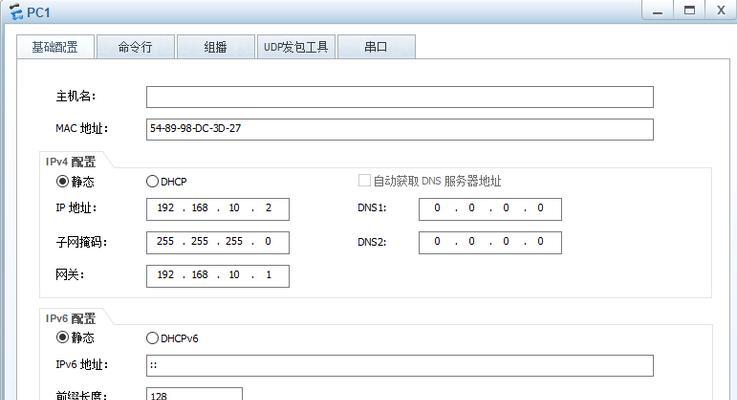Viewport: 737px width, 400px height.
Task: Select the IPv6 静态 radio button
Action: 62,337
